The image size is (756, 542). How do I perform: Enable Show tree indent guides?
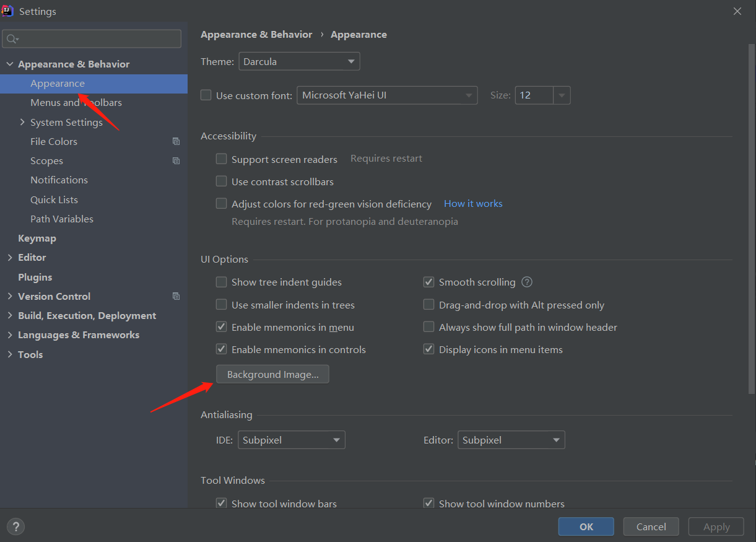coord(221,282)
